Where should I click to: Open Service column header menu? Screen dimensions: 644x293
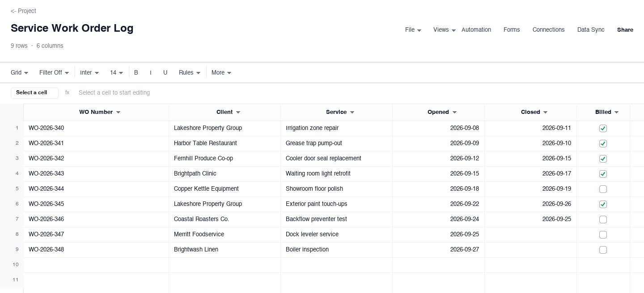pyautogui.click(x=352, y=112)
